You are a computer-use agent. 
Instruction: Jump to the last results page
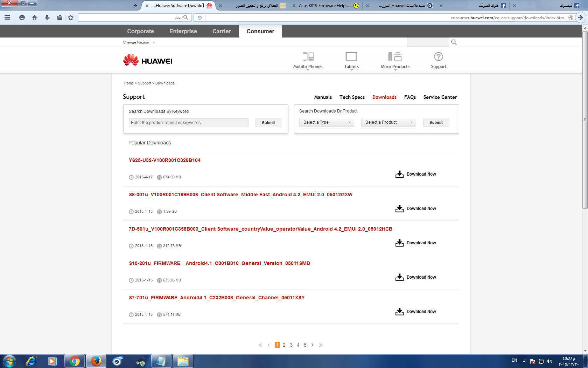tap(321, 345)
